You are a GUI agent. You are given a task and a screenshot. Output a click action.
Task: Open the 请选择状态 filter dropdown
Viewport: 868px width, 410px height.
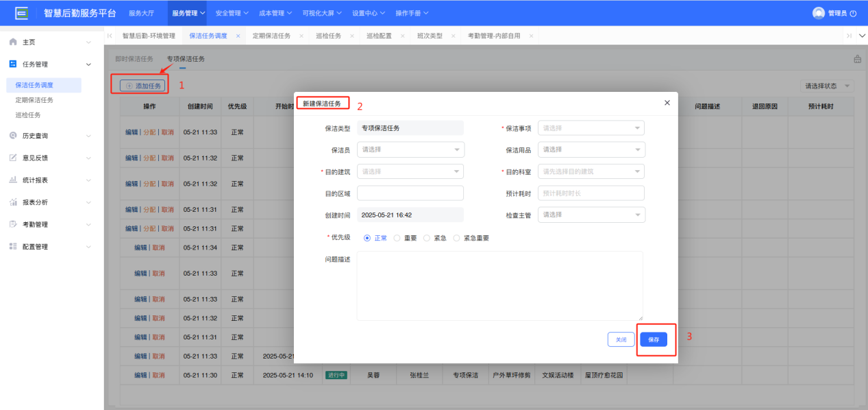(827, 86)
